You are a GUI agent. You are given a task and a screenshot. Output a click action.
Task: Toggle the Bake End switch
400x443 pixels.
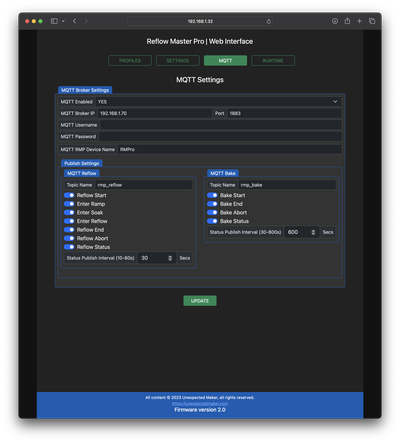click(x=212, y=204)
